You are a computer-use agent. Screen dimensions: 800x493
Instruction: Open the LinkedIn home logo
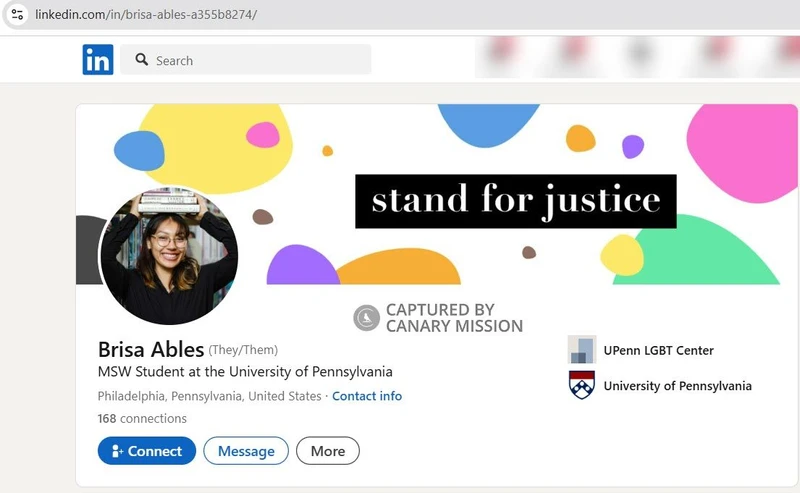coord(98,60)
